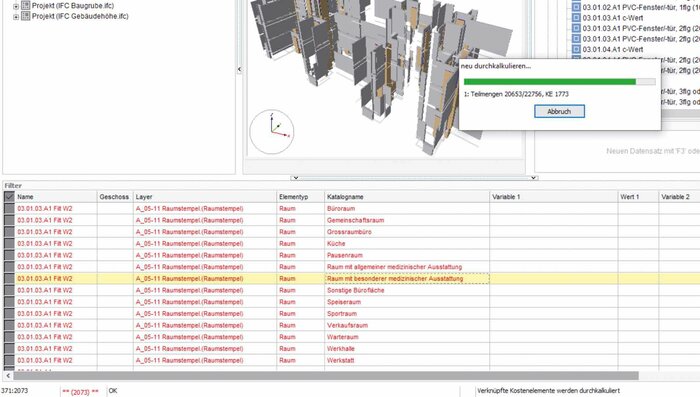Click icon of 03.01.02.A1 PVC-Fenster 1flg entry
Screen dimensions: 700x397
(576, 7)
